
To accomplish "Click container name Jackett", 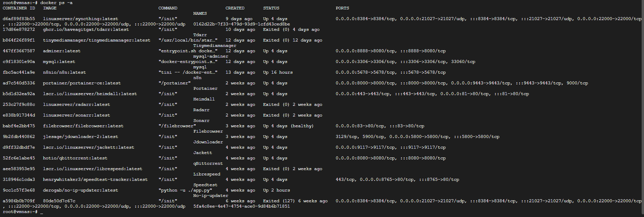I will [x=203, y=153].
